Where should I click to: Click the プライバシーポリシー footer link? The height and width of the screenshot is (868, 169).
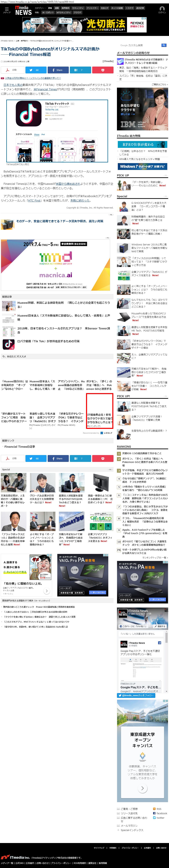[130, 848]
